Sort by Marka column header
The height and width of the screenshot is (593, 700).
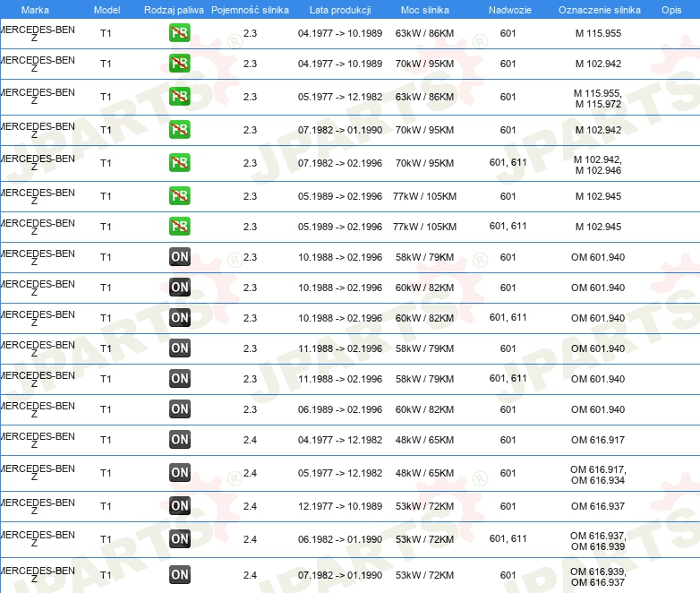click(x=35, y=10)
